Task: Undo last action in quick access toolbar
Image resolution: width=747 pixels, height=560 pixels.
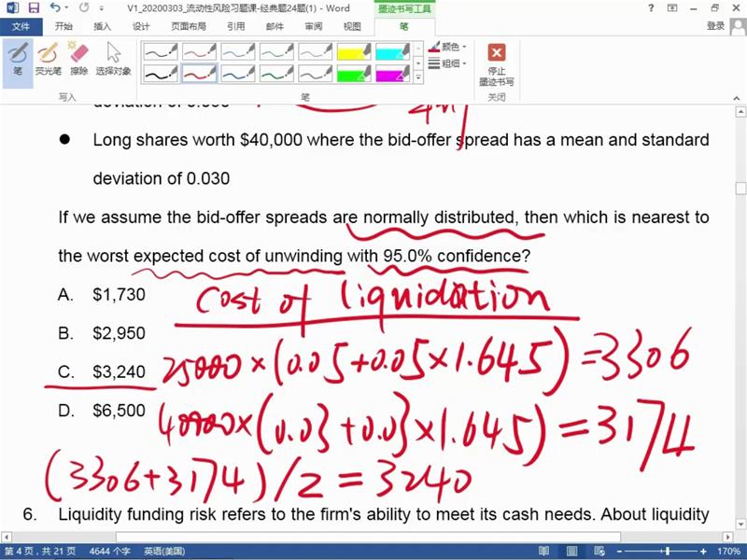Action: 54,7
